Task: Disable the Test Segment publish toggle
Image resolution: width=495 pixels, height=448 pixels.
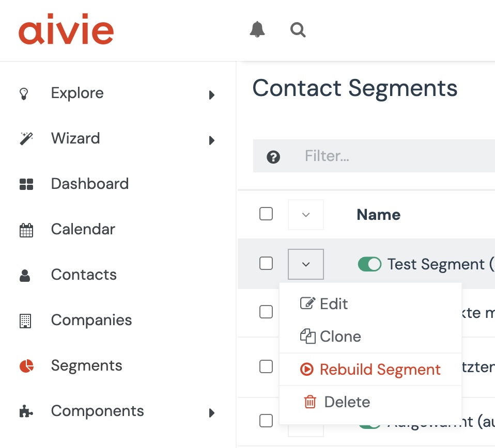Action: point(369,264)
